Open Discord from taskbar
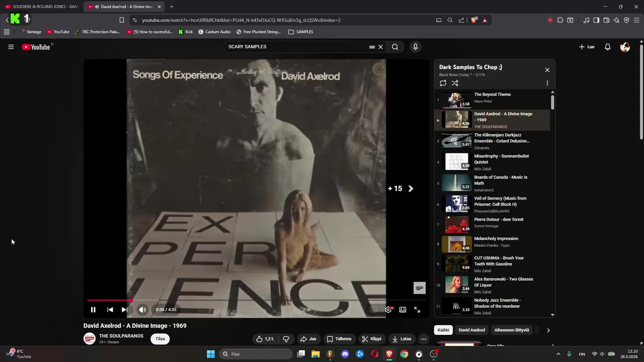 (x=345, y=354)
